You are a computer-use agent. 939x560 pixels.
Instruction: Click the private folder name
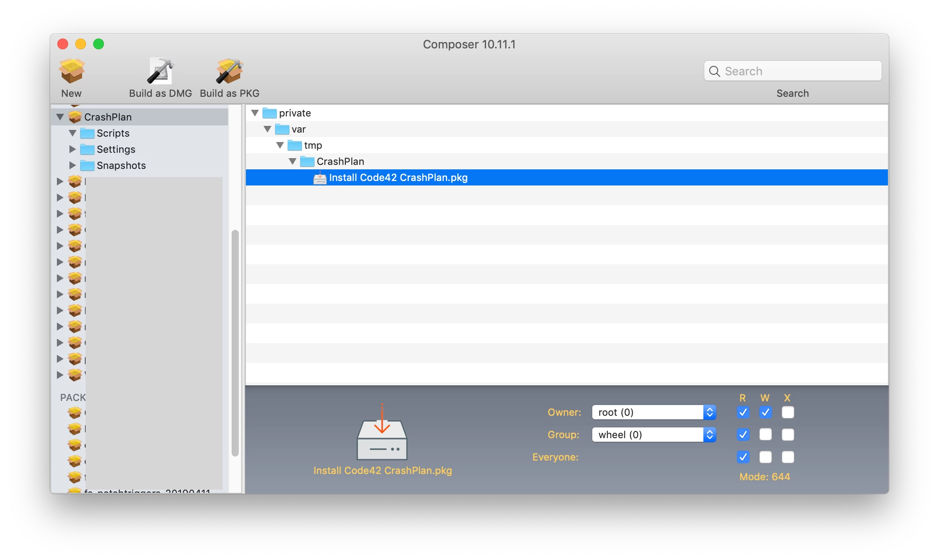pyautogui.click(x=295, y=113)
